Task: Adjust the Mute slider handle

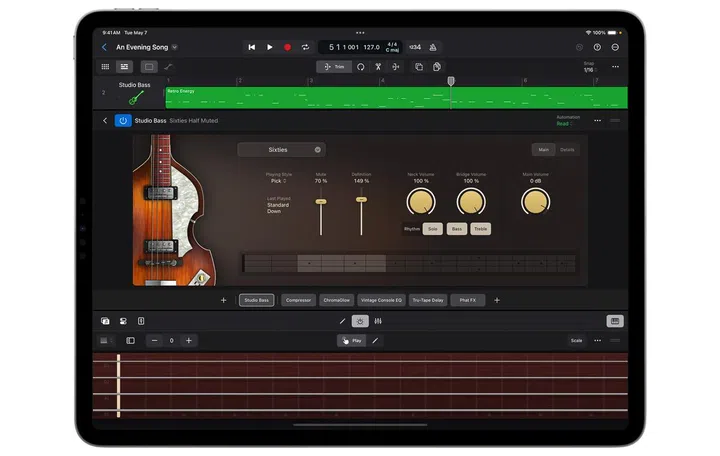Action: point(321,201)
